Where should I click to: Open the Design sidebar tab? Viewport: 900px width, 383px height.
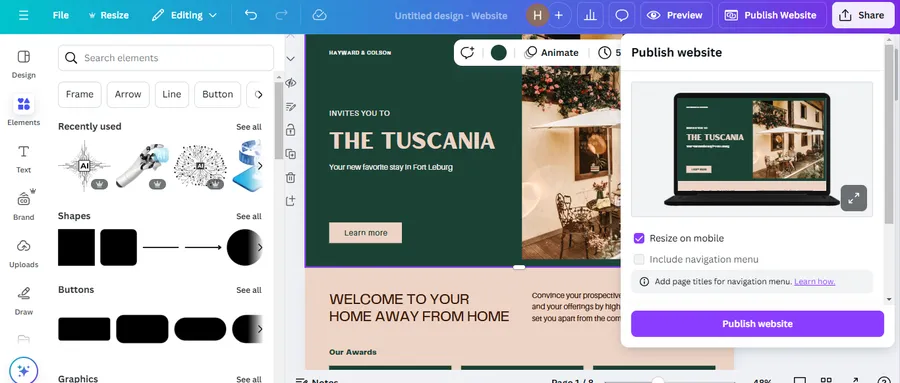[24, 64]
